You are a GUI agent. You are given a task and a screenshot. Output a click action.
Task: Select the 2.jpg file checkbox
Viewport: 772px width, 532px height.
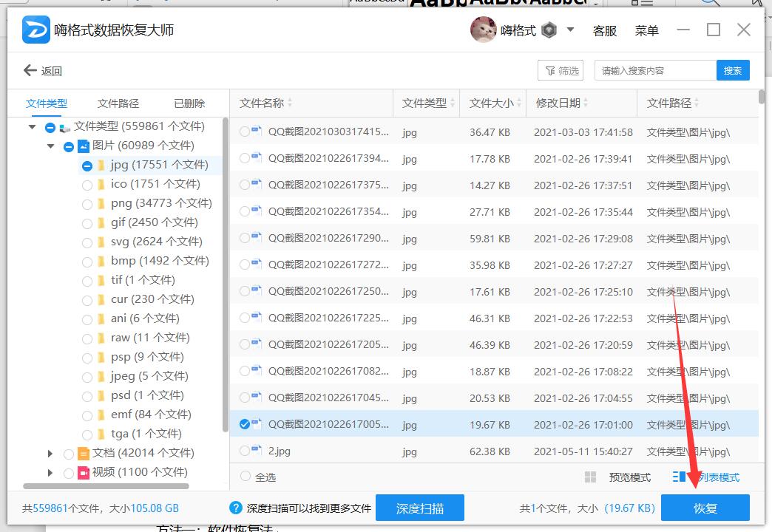tap(244, 451)
